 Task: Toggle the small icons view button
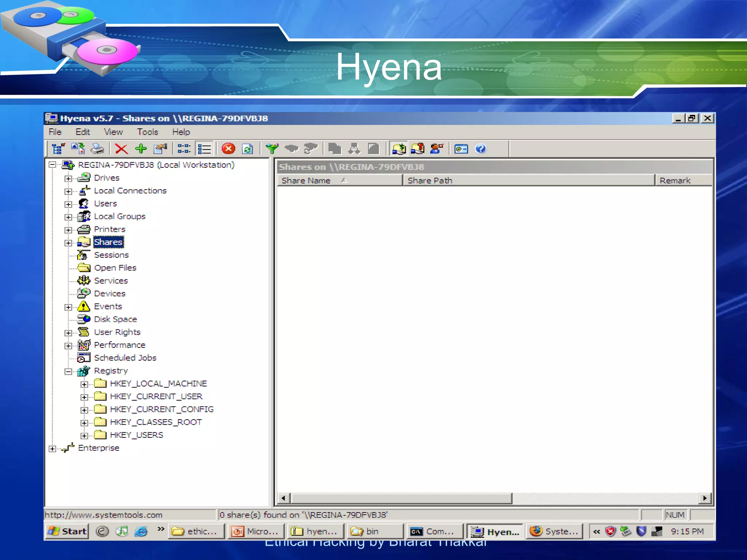point(184,149)
